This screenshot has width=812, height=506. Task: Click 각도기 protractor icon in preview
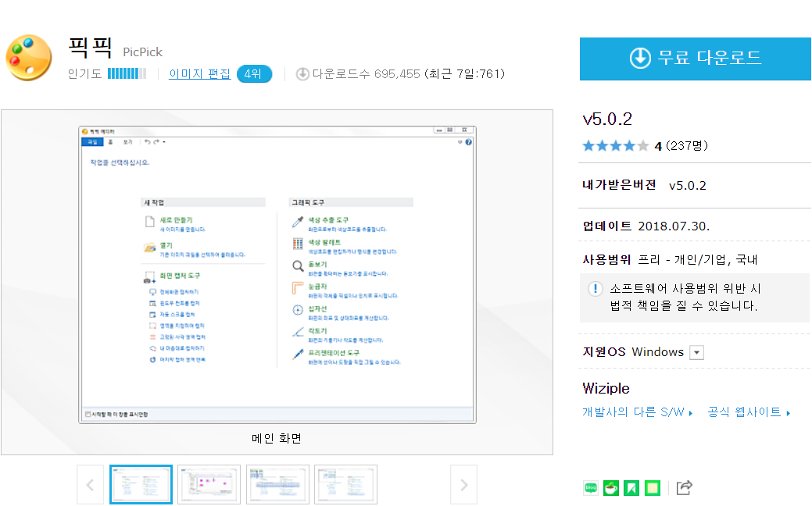click(298, 332)
